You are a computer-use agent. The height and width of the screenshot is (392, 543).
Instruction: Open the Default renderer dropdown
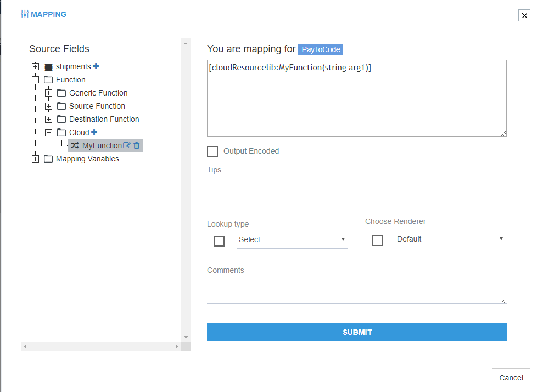pyautogui.click(x=449, y=239)
